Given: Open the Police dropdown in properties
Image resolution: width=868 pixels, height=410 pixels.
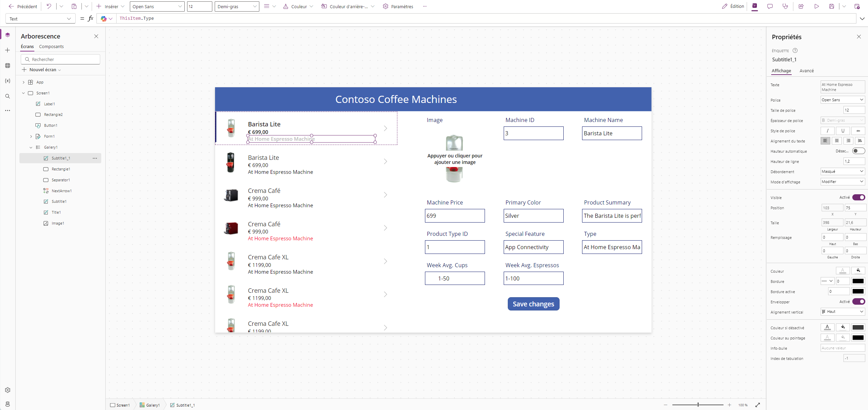Looking at the screenshot, I should [842, 100].
